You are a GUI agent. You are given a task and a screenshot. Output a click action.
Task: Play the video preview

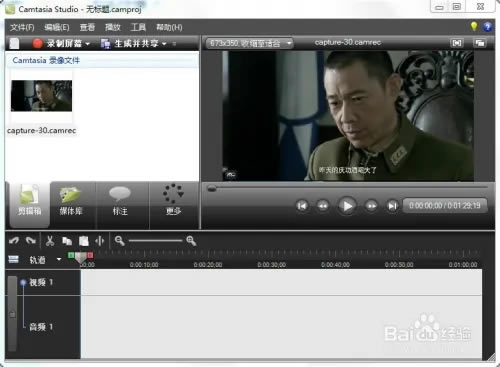(x=347, y=206)
